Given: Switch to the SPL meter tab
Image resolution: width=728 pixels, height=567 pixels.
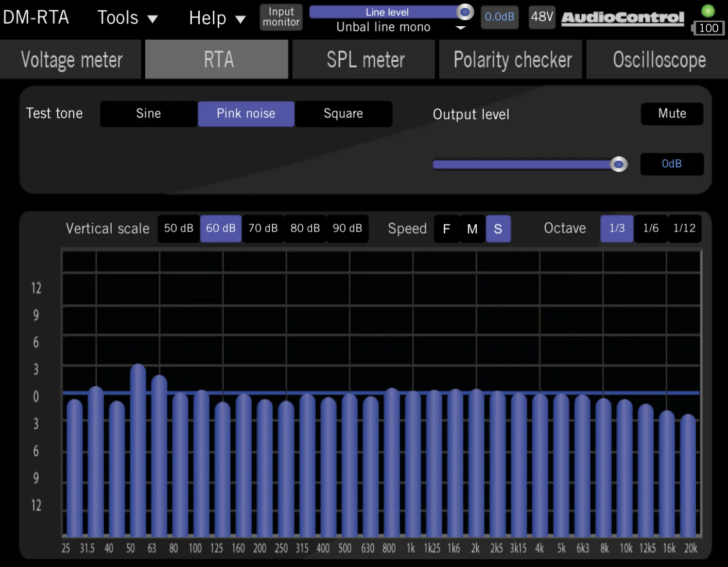Looking at the screenshot, I should pyautogui.click(x=364, y=59).
